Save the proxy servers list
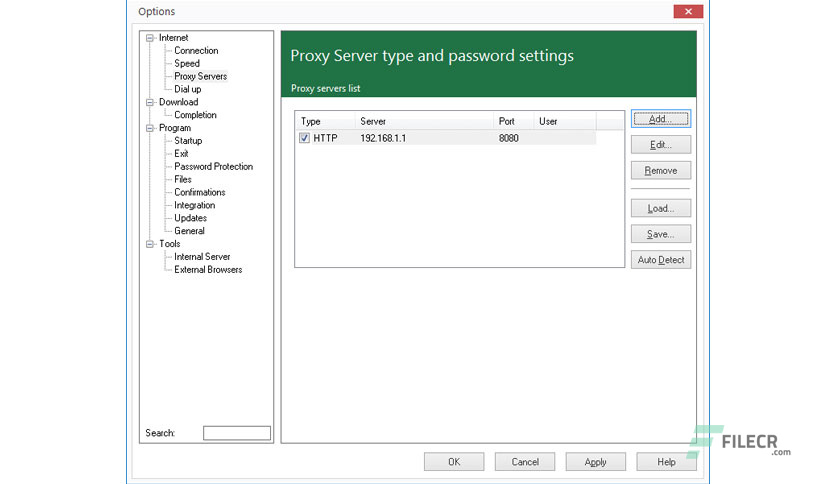This screenshot has width=836, height=484. [x=661, y=234]
